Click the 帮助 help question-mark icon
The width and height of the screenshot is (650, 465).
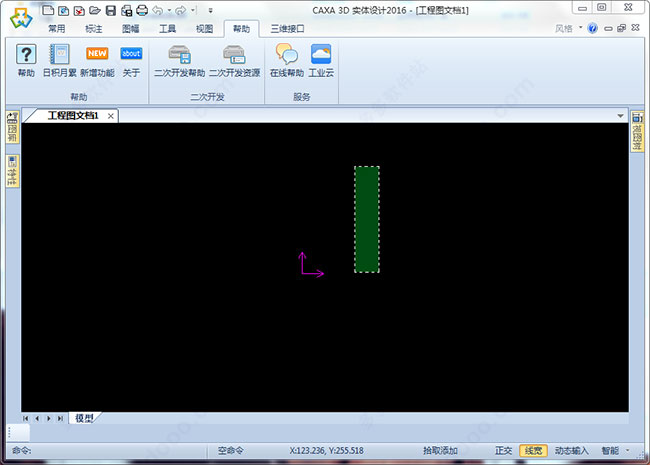point(26,55)
